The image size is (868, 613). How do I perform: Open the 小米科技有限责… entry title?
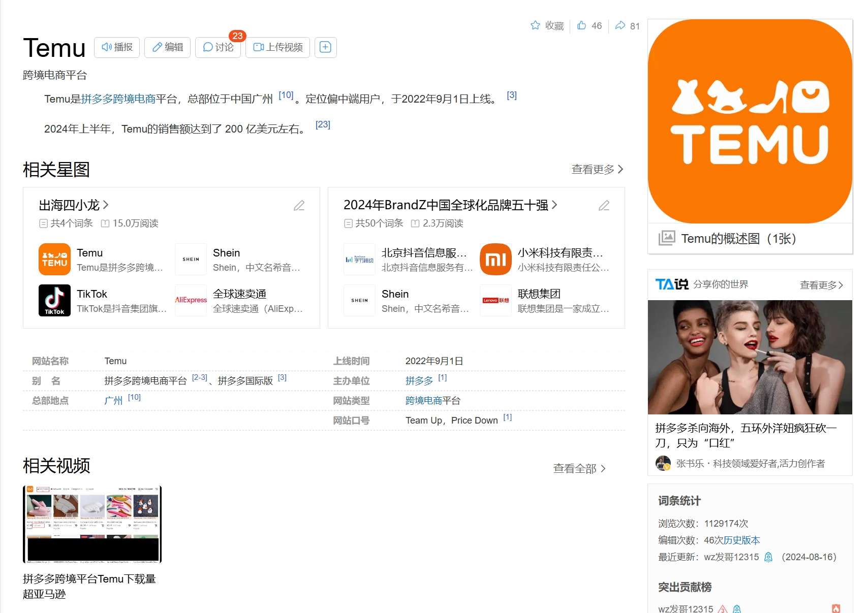point(560,253)
